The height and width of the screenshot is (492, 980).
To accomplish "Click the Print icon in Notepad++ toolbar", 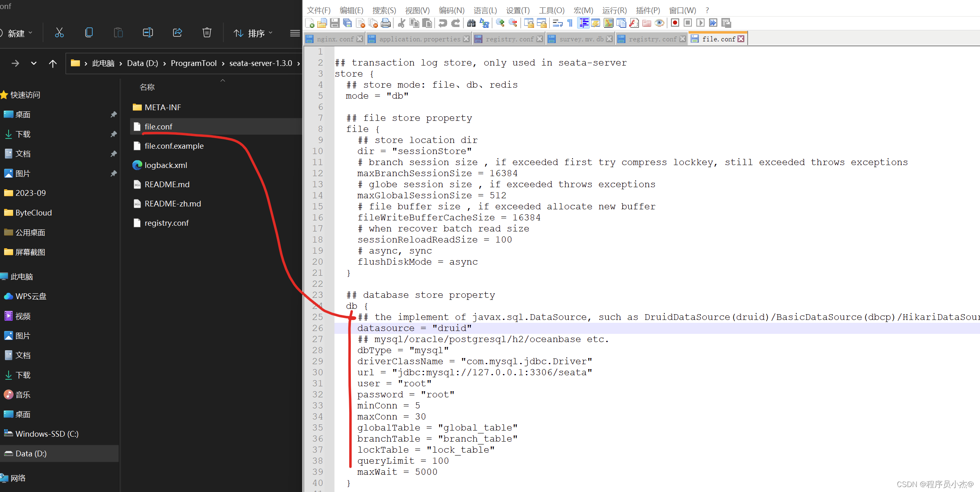I will [386, 23].
